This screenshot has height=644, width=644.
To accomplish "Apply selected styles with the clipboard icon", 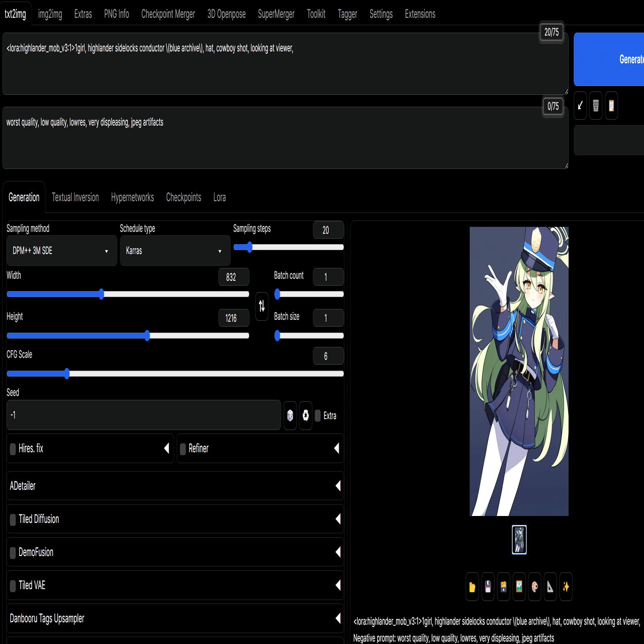I will point(611,105).
